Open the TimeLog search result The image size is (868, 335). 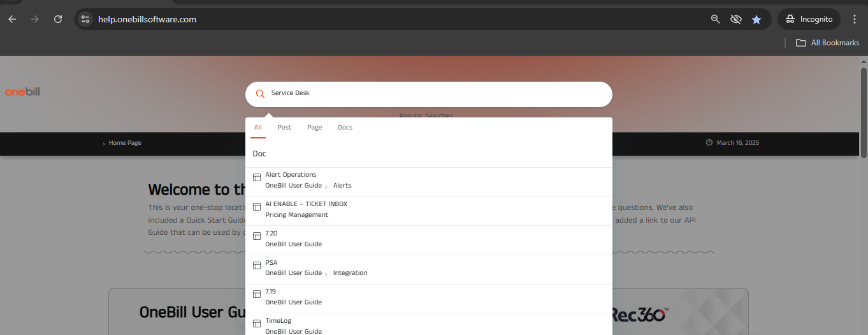(x=428, y=324)
